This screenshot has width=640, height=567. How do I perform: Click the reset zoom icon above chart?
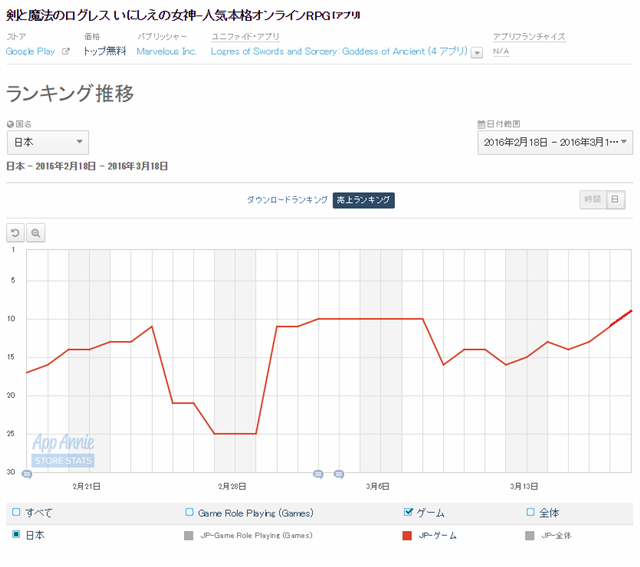click(x=16, y=233)
